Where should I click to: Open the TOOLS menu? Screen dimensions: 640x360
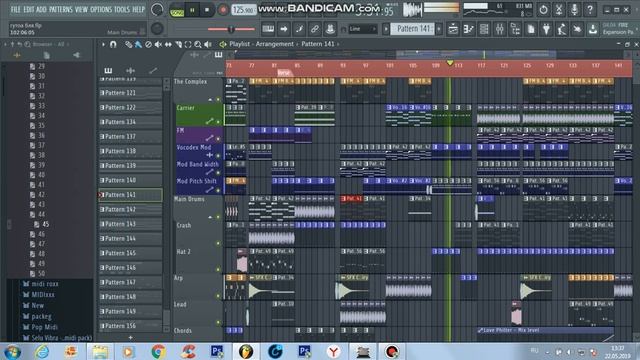click(122, 9)
